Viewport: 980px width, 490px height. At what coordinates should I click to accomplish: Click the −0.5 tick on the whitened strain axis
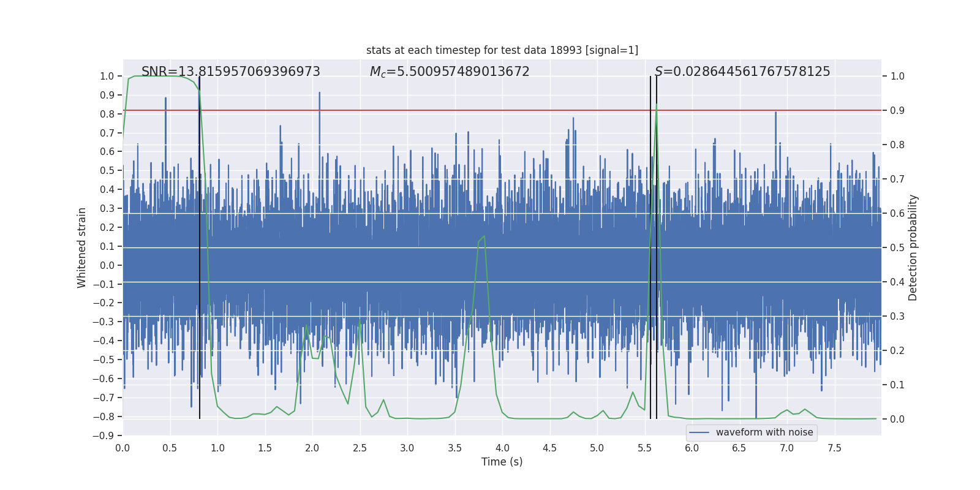[x=104, y=360]
